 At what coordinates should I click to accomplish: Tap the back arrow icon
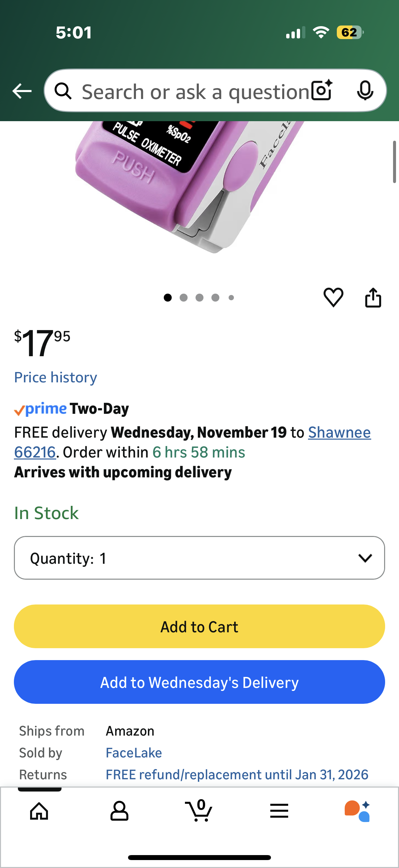click(22, 91)
